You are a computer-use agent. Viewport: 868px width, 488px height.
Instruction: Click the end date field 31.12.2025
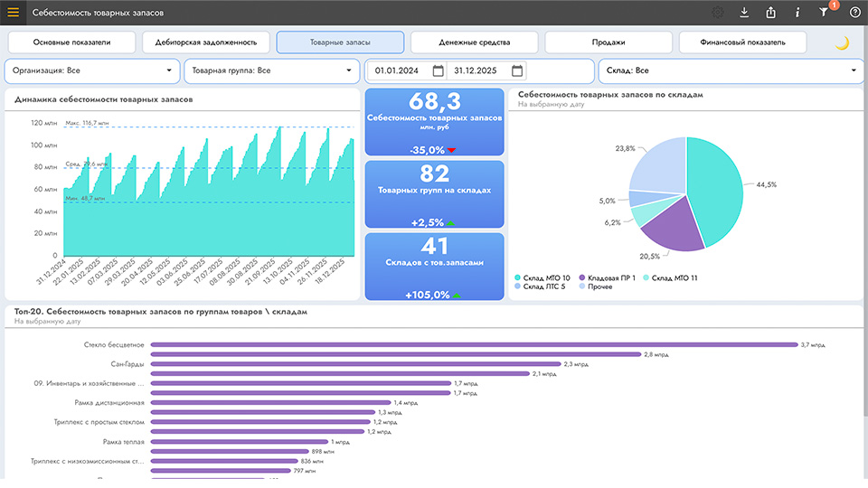tap(476, 70)
